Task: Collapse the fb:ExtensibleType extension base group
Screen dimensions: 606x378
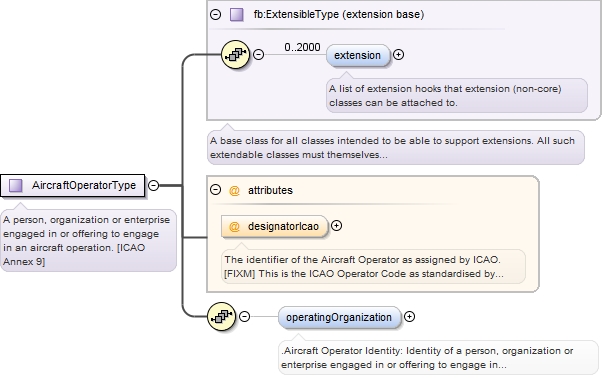Action: [x=215, y=15]
